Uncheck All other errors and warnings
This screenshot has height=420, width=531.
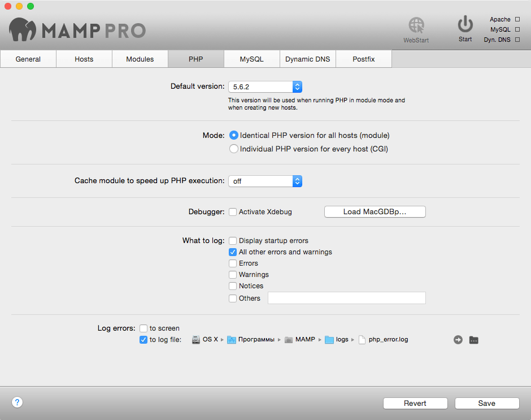(233, 252)
